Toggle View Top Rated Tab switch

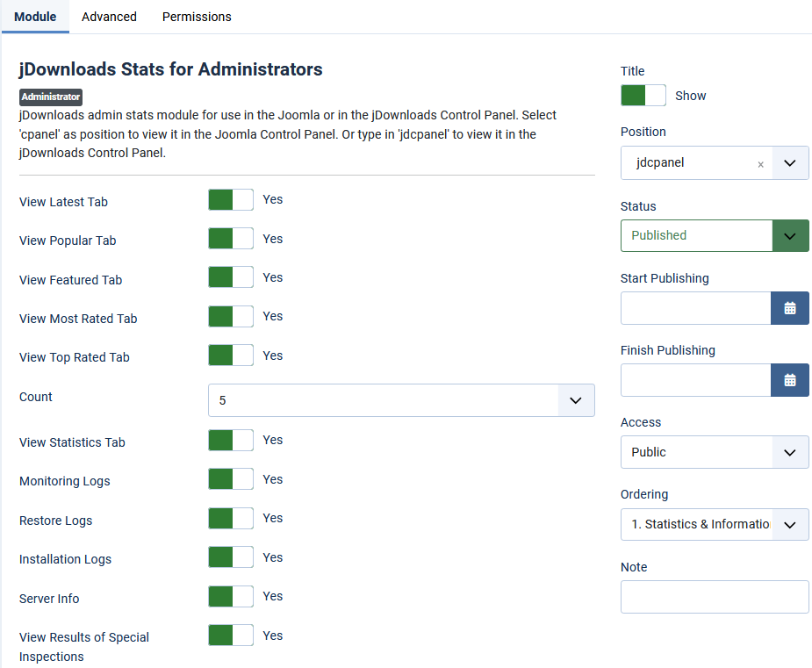coord(231,356)
